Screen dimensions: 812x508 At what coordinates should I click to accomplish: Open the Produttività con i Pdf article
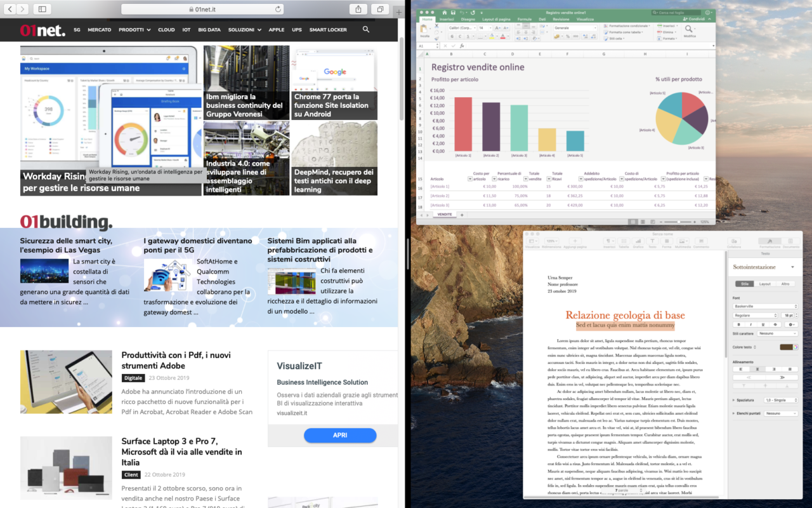point(176,360)
